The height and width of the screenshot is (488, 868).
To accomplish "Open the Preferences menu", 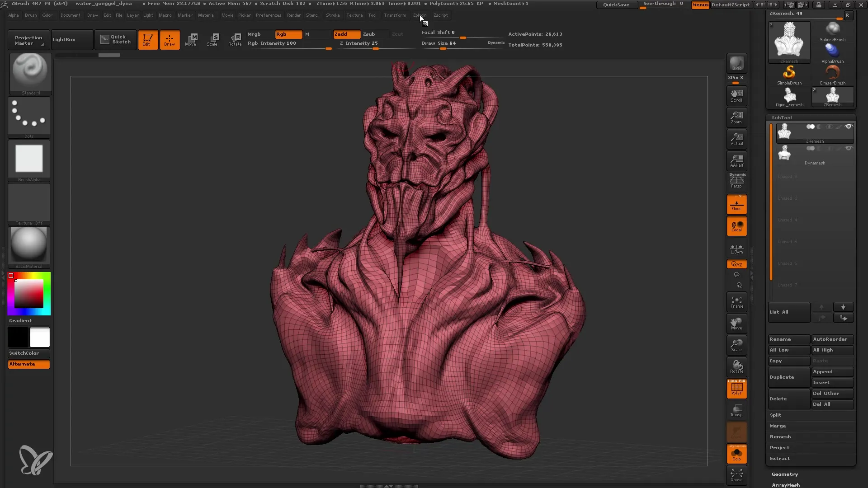I will [x=268, y=15].
